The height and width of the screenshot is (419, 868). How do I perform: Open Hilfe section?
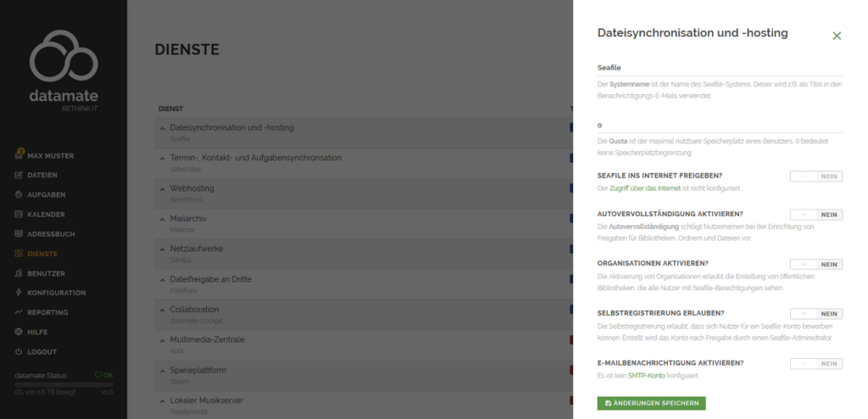(x=37, y=332)
